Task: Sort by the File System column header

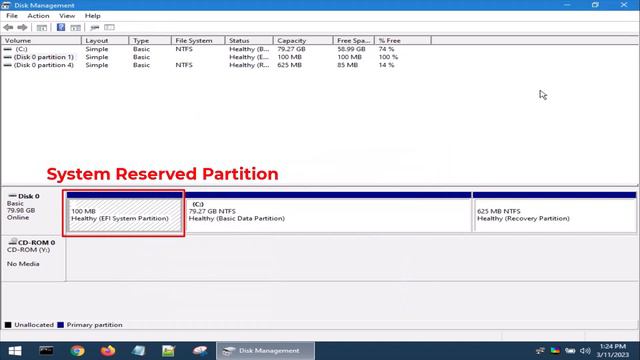Action: click(x=198, y=40)
